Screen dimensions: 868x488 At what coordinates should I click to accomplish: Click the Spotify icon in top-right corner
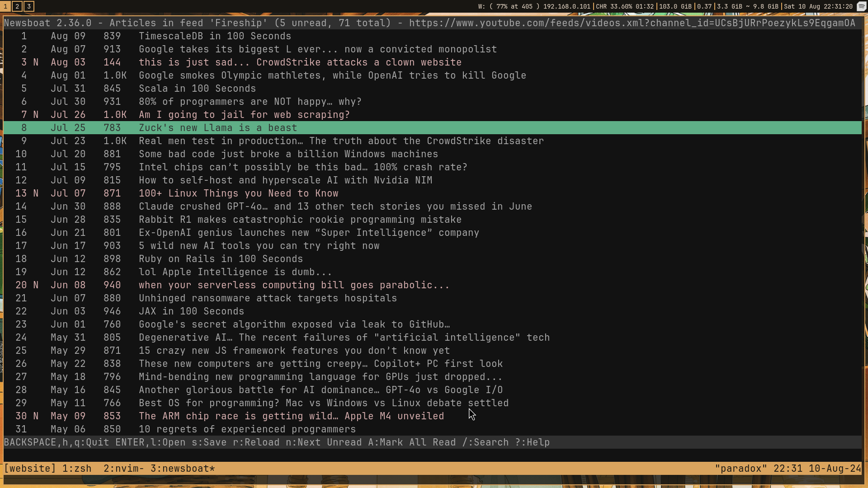pyautogui.click(x=861, y=6)
